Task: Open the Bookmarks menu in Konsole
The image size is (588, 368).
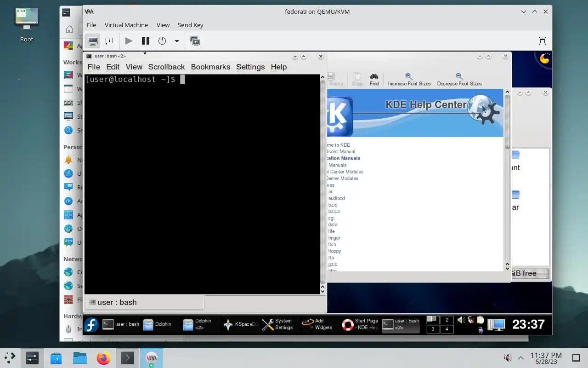Action: pyautogui.click(x=210, y=67)
